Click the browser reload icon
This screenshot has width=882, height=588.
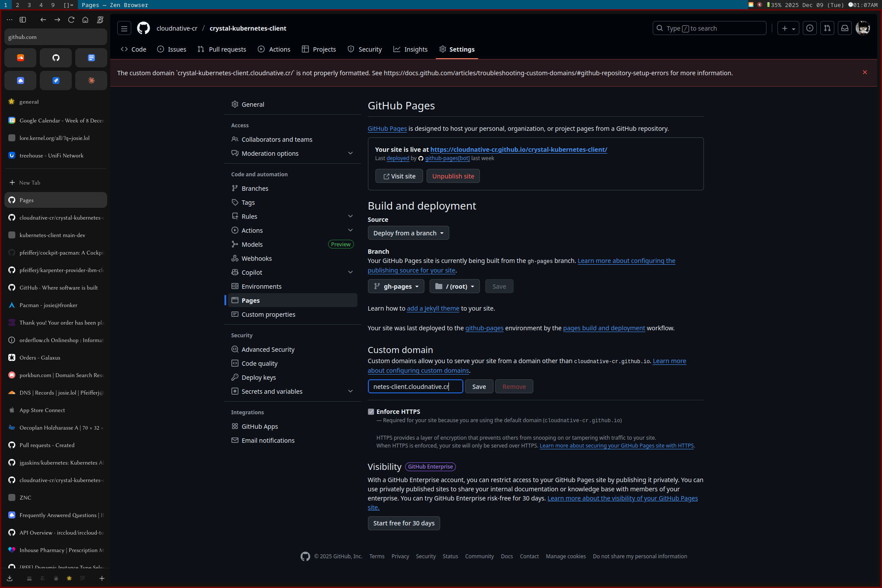point(71,20)
